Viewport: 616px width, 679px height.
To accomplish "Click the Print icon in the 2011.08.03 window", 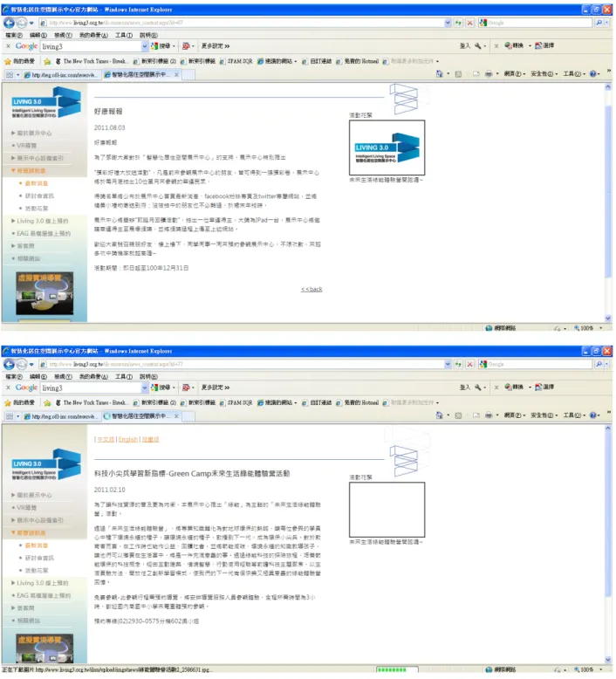I will pyautogui.click(x=489, y=74).
